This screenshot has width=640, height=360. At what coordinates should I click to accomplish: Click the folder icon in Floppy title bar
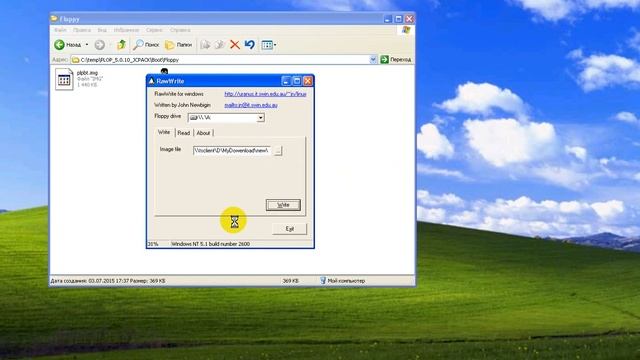[54, 18]
